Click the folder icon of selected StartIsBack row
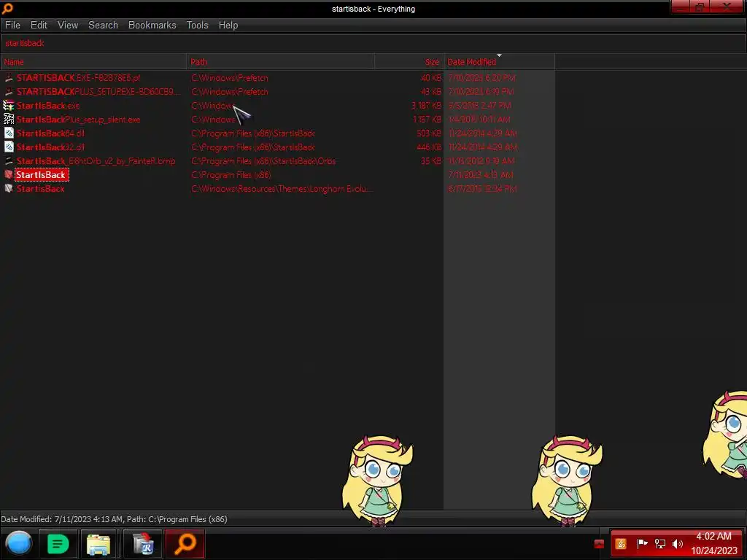Image resolution: width=747 pixels, height=560 pixels. (9, 174)
